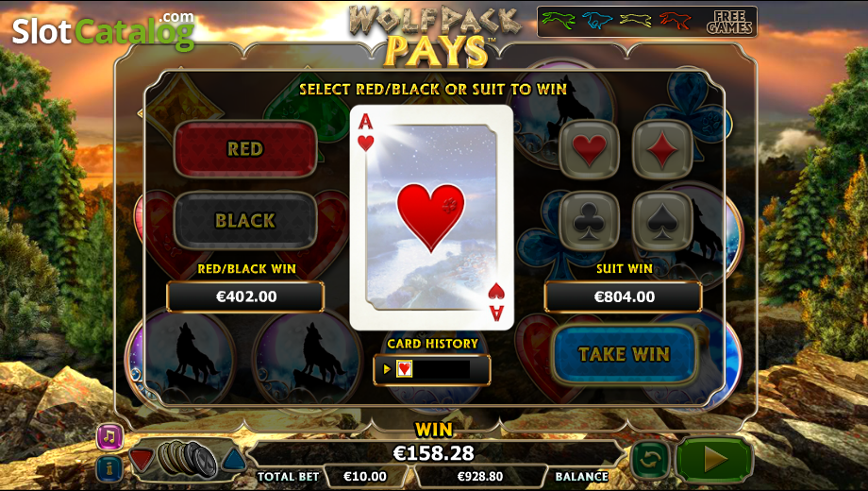
Task: Open the SlotCatalog.com logo link
Action: [104, 30]
